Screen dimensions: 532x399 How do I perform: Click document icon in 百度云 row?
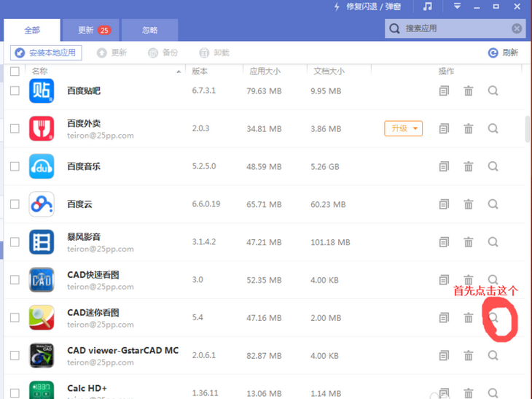(444, 204)
